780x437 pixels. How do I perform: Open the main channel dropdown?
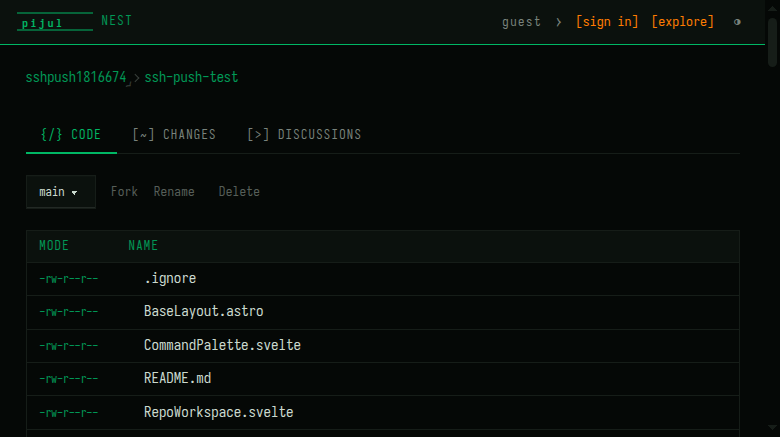tap(61, 192)
